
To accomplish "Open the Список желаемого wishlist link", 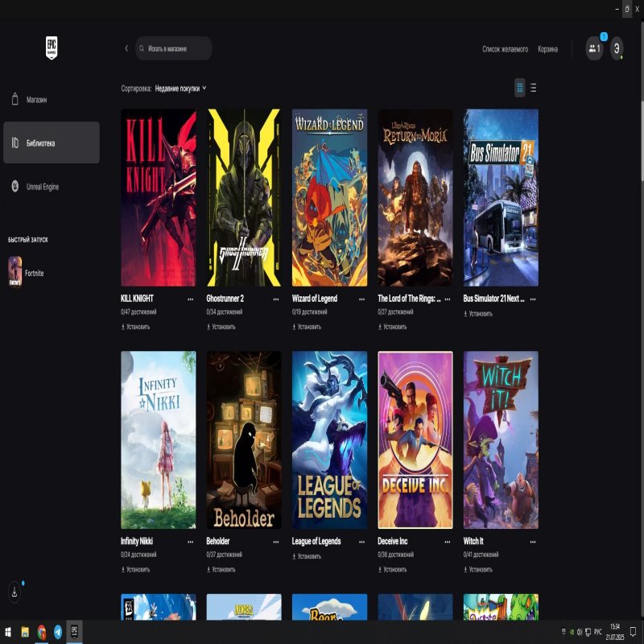I will click(505, 49).
